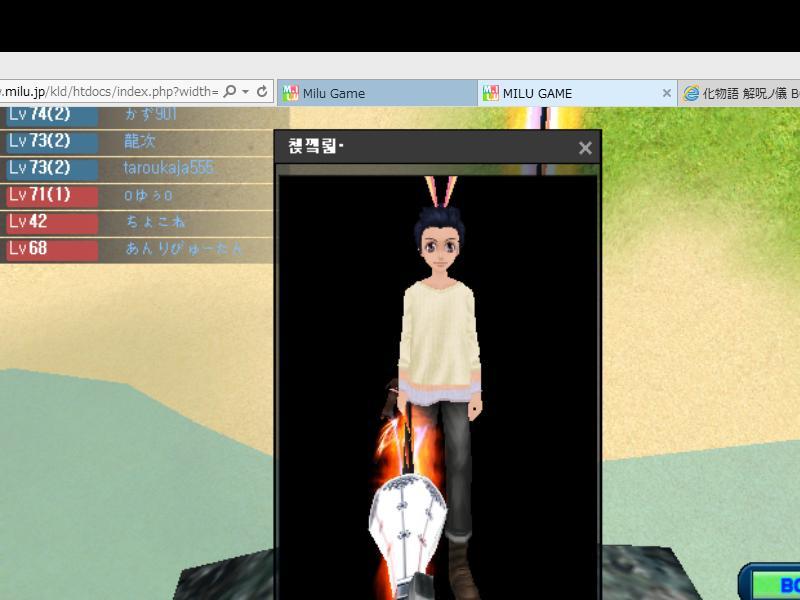This screenshot has width=800, height=600.
Task: Click the red Lv42 level badge
Action: (x=52, y=222)
